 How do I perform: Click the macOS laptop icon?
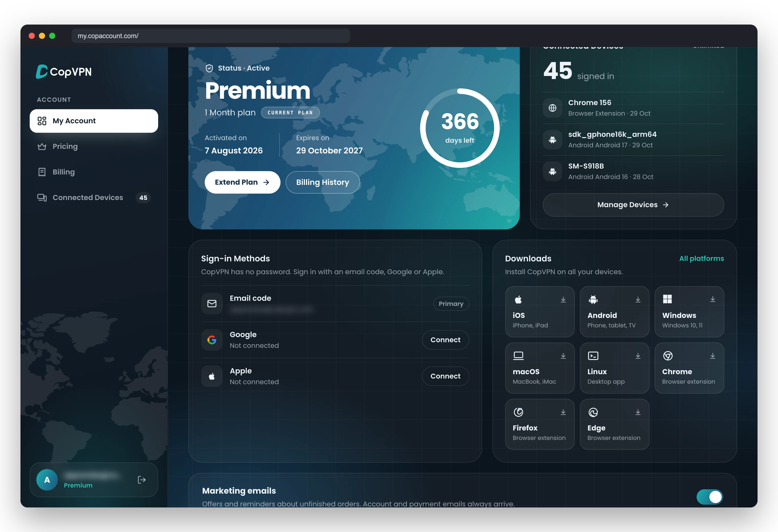[518, 356]
